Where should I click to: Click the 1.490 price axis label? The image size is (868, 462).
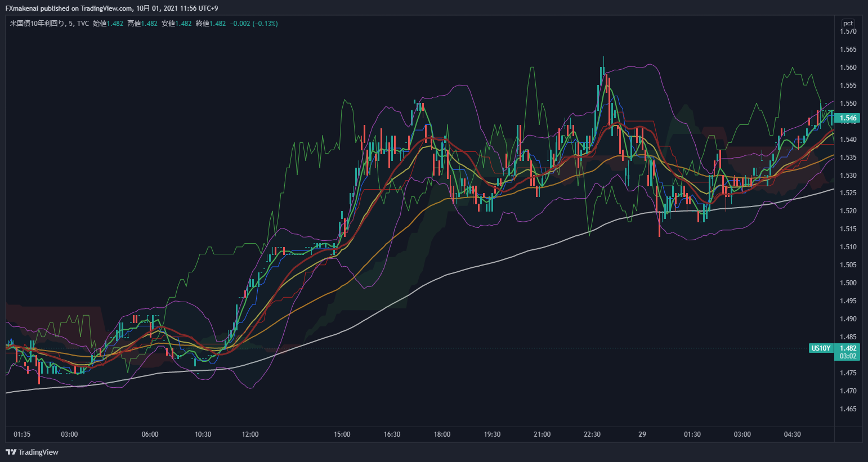(848, 319)
